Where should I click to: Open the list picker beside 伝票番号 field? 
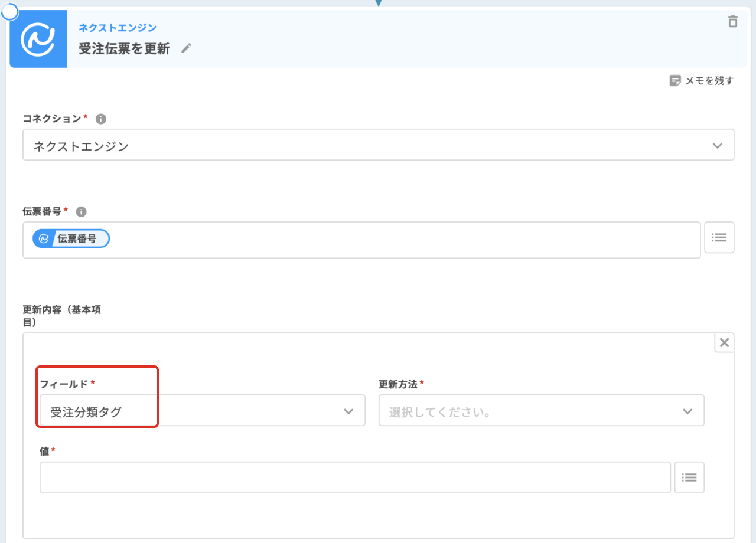pyautogui.click(x=719, y=237)
